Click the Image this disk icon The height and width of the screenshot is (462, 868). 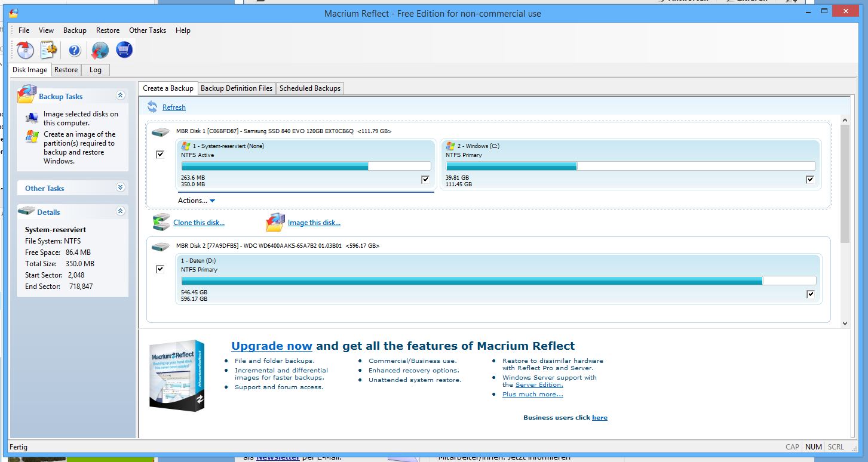(x=275, y=222)
